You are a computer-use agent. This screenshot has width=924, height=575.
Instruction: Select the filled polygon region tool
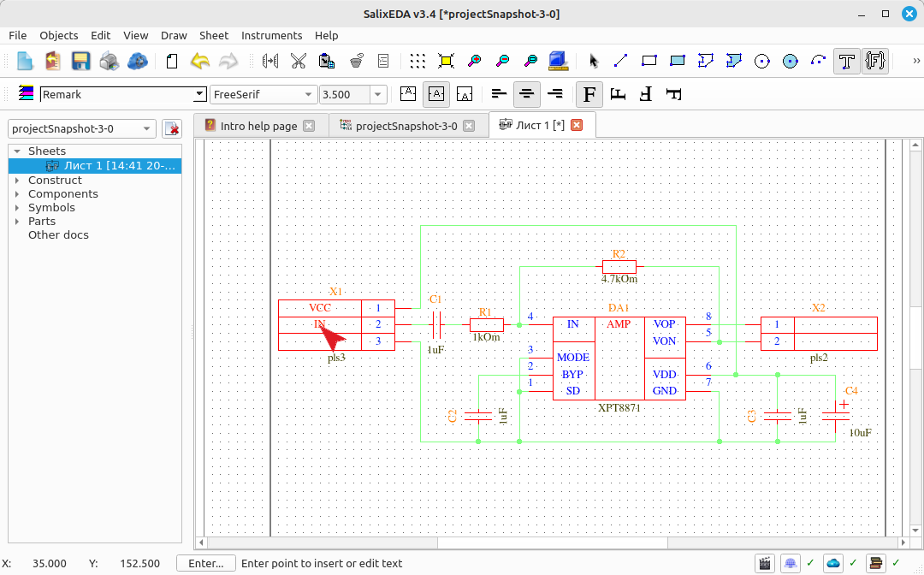point(734,61)
